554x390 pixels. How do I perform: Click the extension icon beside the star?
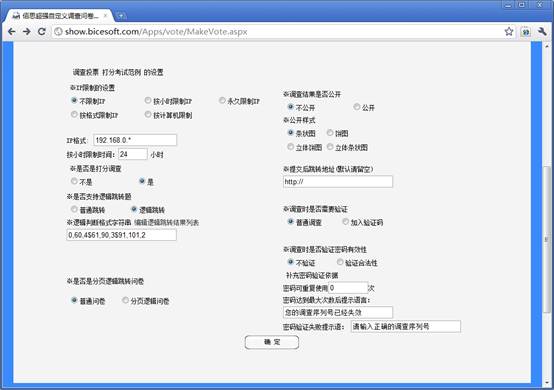click(x=526, y=32)
